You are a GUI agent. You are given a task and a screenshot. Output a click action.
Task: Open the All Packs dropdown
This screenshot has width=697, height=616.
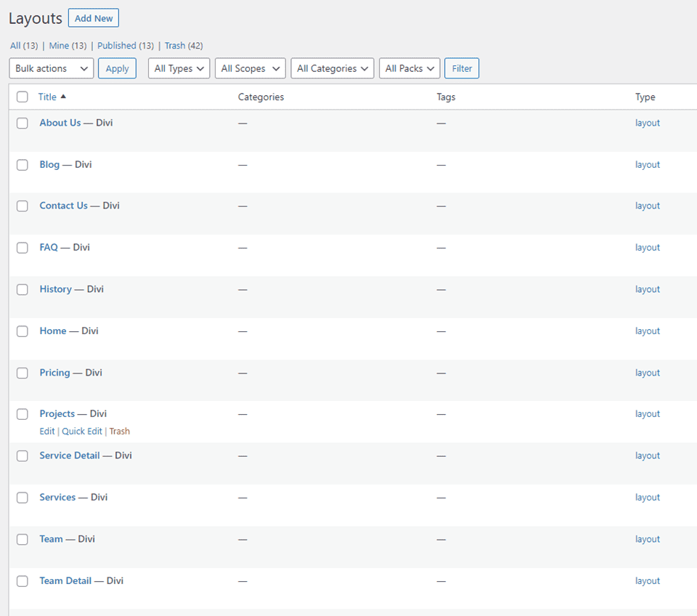tap(409, 68)
